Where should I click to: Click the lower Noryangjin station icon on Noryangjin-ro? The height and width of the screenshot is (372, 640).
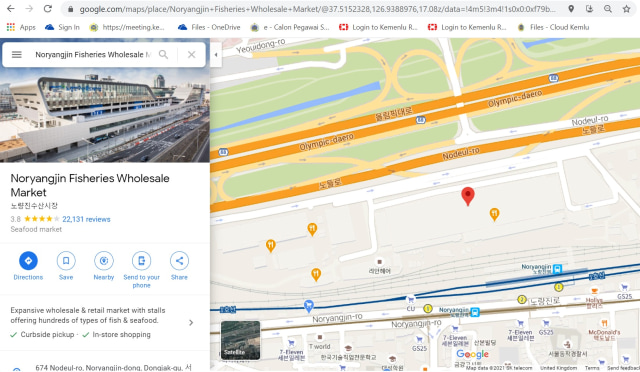click(x=475, y=312)
